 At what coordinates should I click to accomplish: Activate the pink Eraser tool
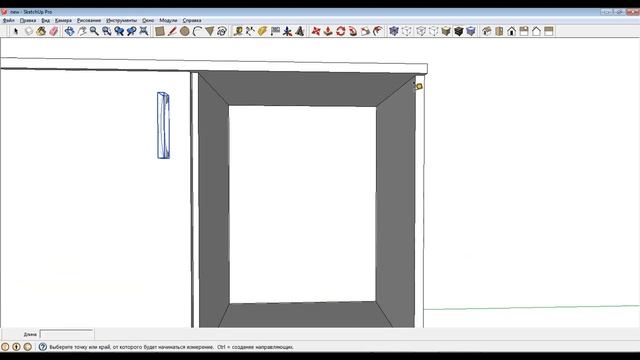pos(53,31)
